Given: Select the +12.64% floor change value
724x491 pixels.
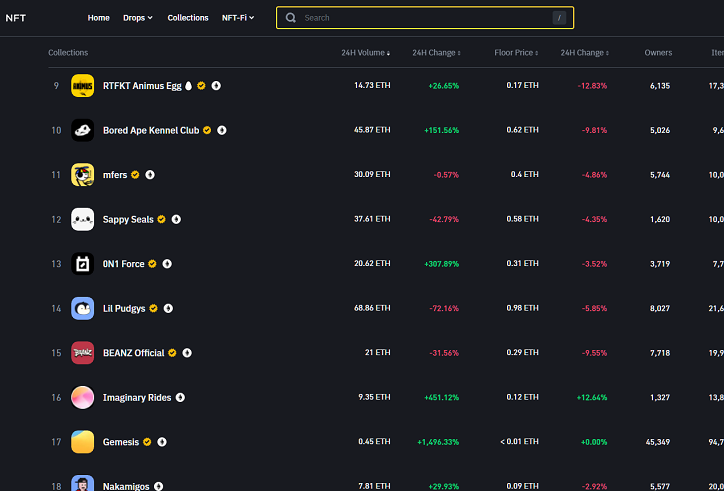Looking at the screenshot, I should 592,397.
